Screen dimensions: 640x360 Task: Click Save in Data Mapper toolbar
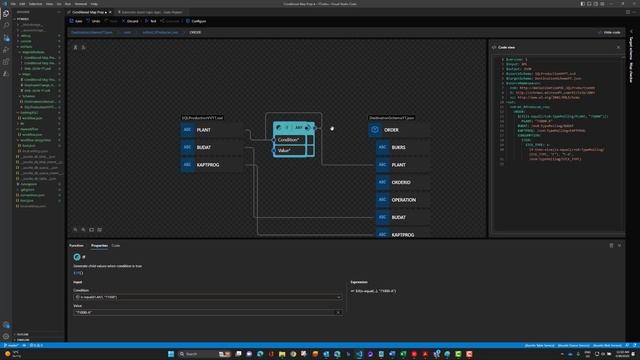pos(76,21)
